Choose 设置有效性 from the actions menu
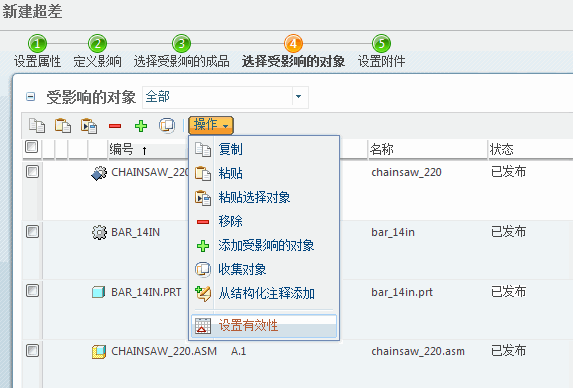The width and height of the screenshot is (573, 388). (264, 326)
